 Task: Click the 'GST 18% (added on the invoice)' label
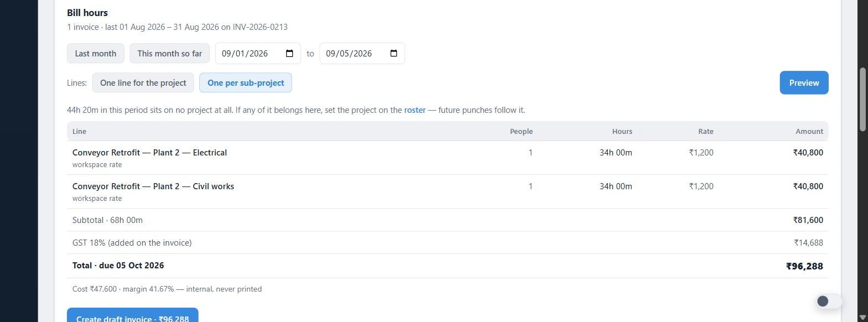point(132,243)
